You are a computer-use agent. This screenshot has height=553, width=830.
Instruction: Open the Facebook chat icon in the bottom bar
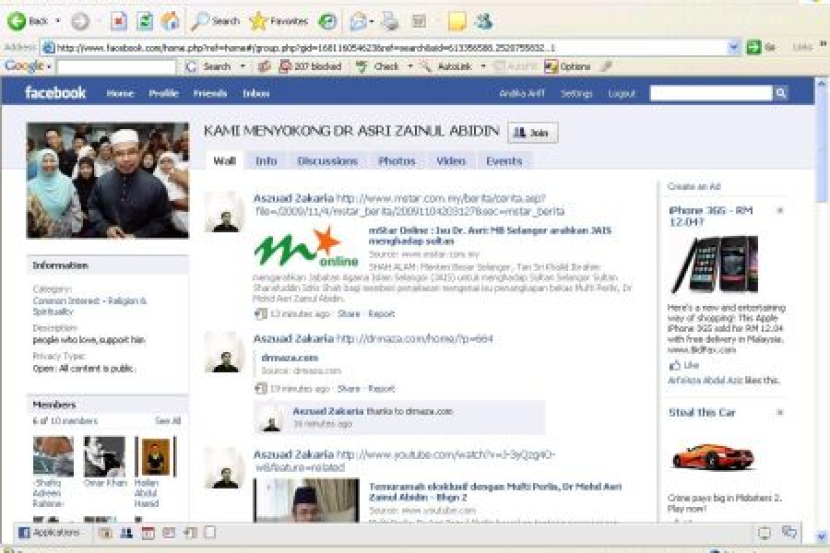pyautogui.click(x=790, y=533)
